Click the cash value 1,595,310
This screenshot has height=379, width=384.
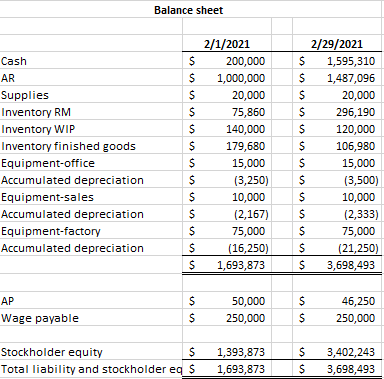(351, 61)
